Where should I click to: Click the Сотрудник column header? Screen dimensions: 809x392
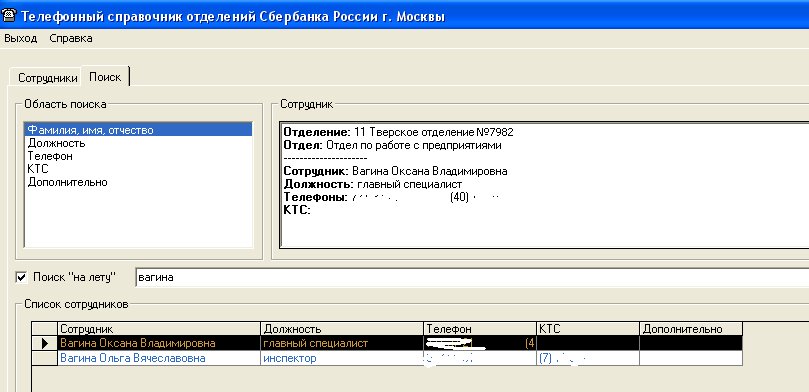pyautogui.click(x=159, y=329)
